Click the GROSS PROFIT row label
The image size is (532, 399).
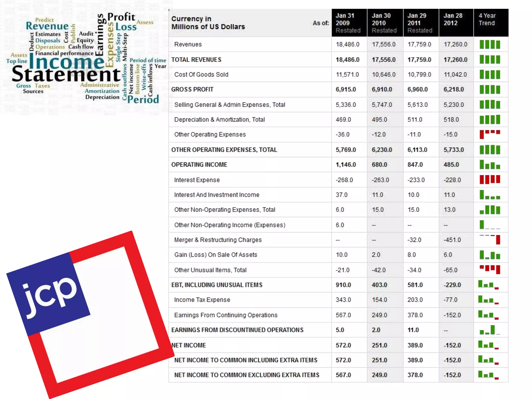(192, 89)
